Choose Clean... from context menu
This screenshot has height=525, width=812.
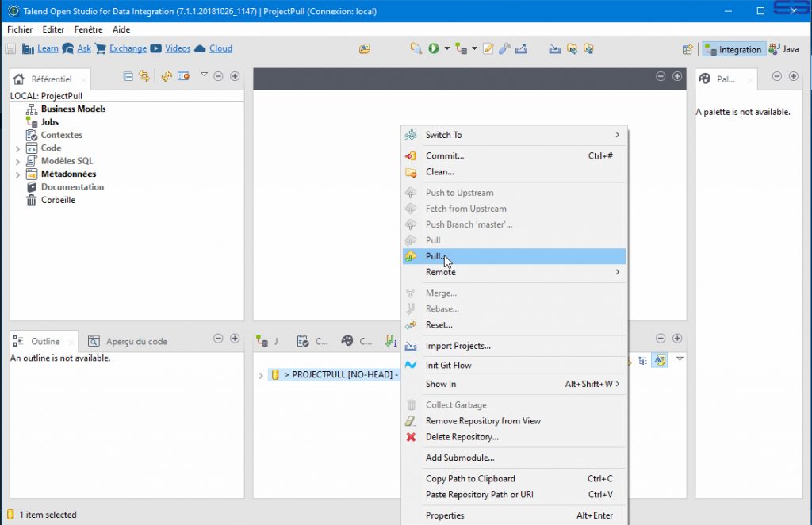pyautogui.click(x=514, y=172)
